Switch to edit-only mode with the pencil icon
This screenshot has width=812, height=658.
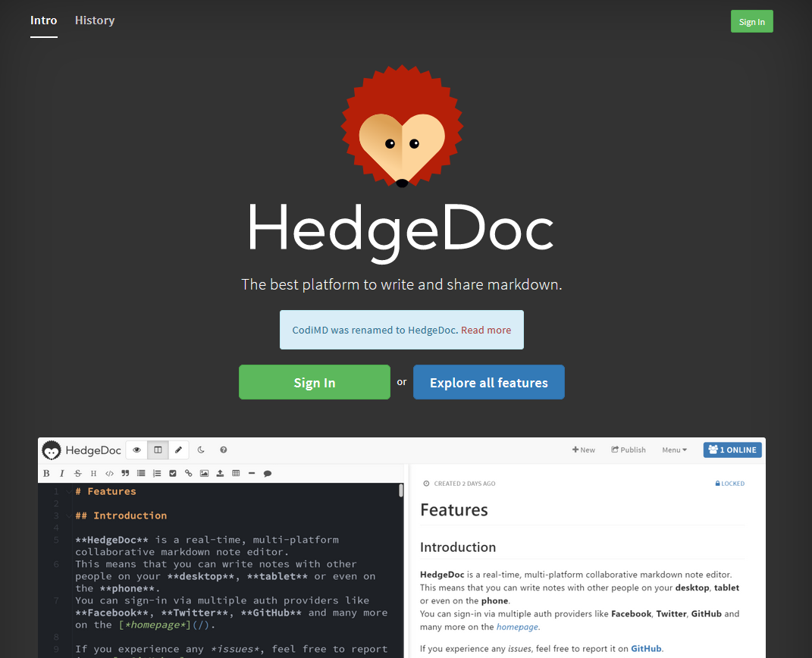179,450
